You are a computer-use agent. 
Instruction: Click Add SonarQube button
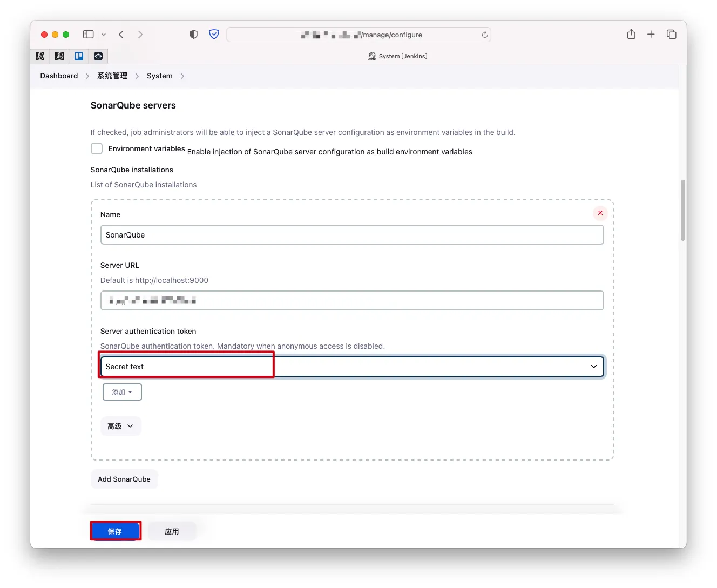coord(124,479)
